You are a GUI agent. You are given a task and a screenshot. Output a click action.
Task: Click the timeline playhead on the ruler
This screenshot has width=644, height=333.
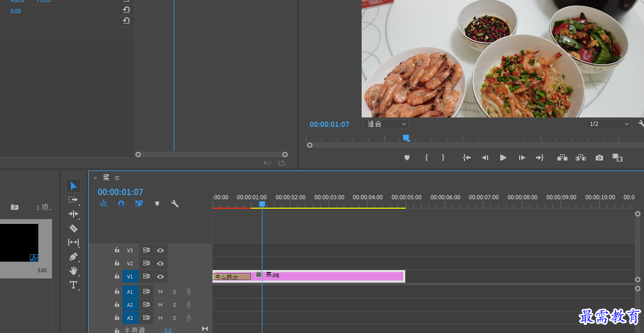tap(262, 204)
